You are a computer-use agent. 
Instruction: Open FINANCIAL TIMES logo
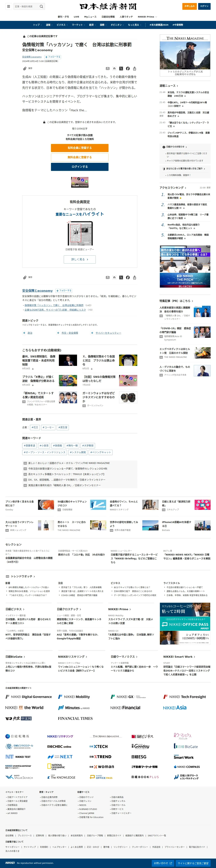[75, 718]
